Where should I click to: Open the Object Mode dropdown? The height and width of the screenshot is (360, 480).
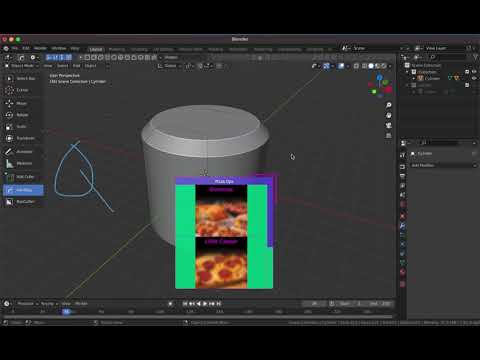[22, 66]
